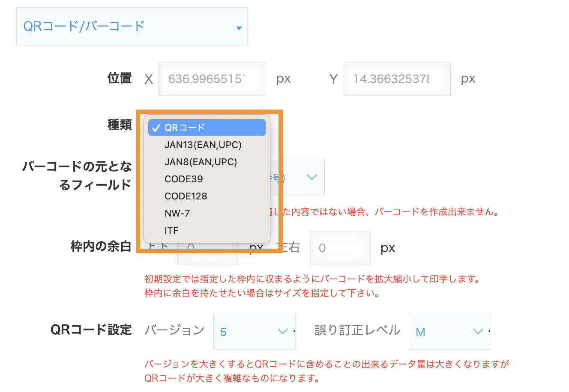
Task: Open the 誤り訂正レベル error correction dropdown
Action: (449, 331)
